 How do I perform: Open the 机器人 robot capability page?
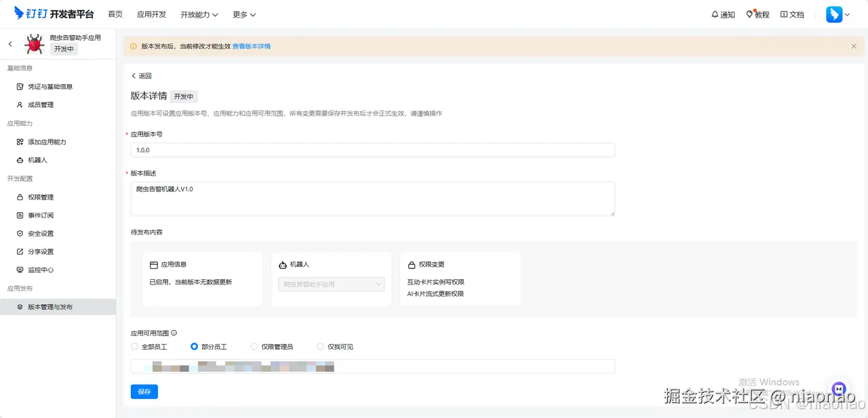click(37, 160)
